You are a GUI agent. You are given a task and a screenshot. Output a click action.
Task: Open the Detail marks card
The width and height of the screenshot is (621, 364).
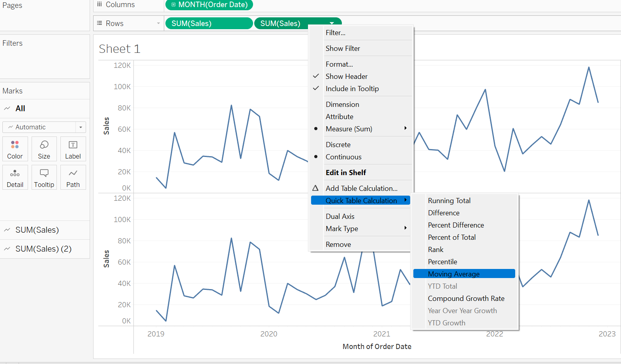[15, 177]
